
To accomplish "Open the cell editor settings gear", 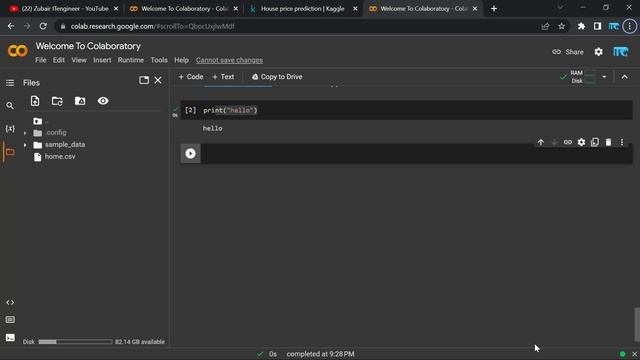I will click(581, 142).
